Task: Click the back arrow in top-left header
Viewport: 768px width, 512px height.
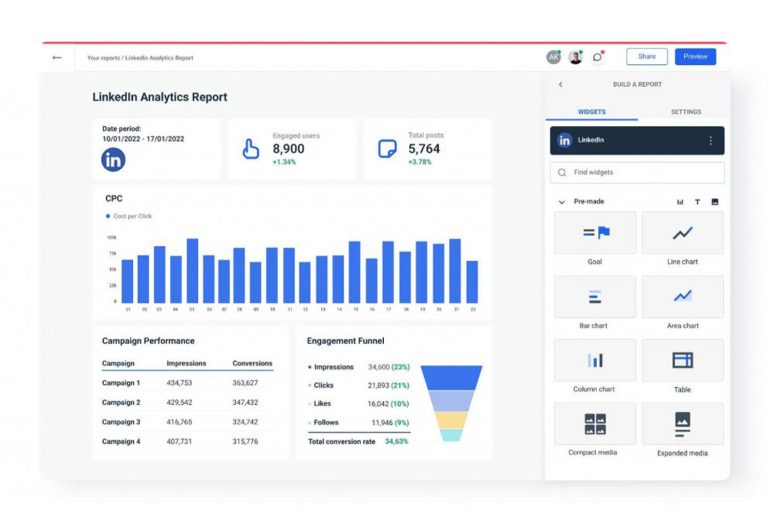Action: point(57,57)
